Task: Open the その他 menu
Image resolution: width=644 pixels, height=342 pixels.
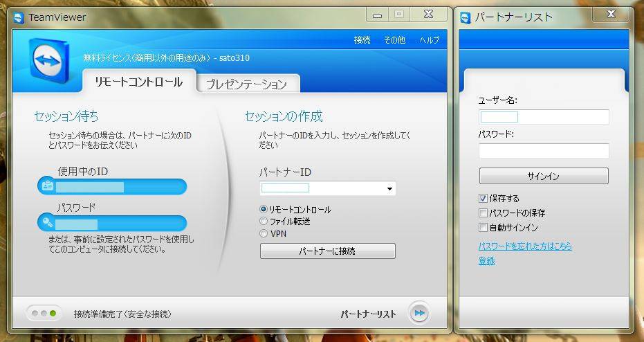Action: click(394, 40)
